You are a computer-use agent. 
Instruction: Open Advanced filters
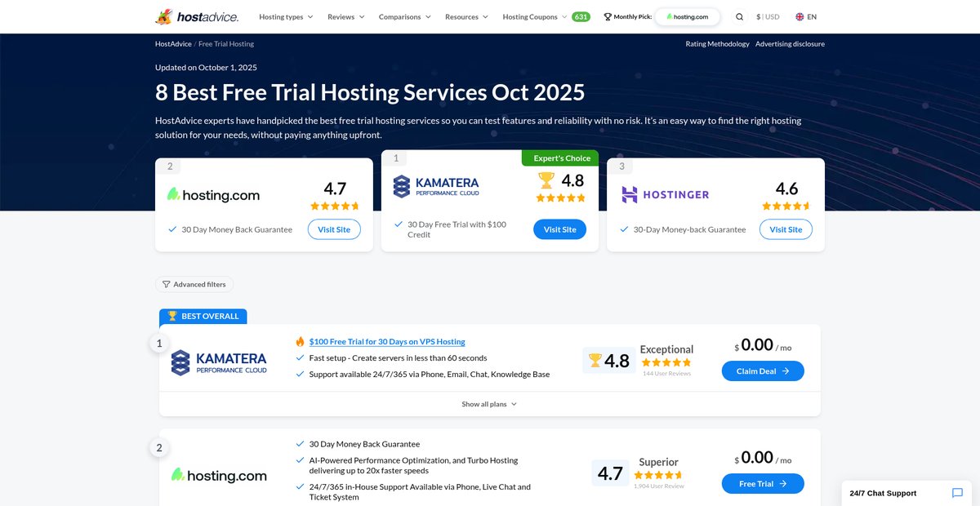tap(194, 284)
